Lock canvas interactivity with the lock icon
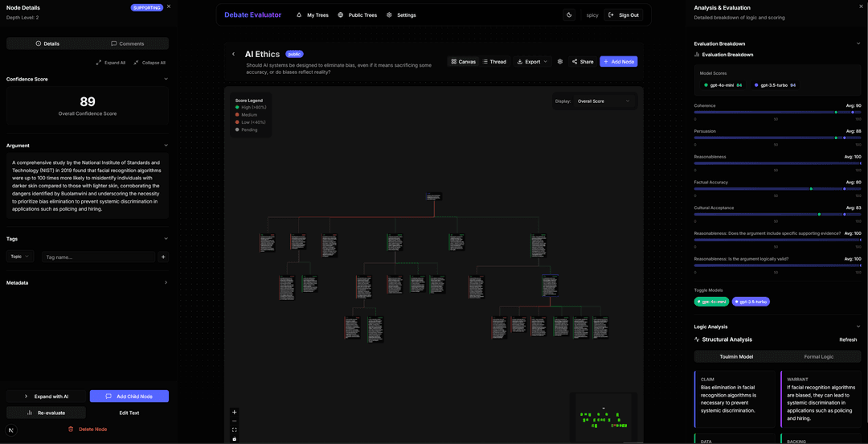 click(x=235, y=439)
